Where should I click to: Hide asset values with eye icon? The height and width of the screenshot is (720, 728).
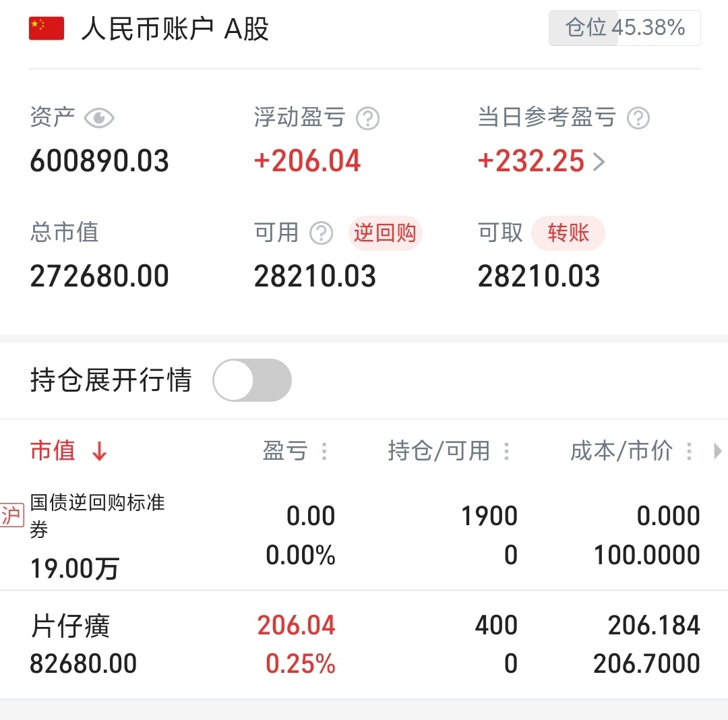[x=99, y=118]
